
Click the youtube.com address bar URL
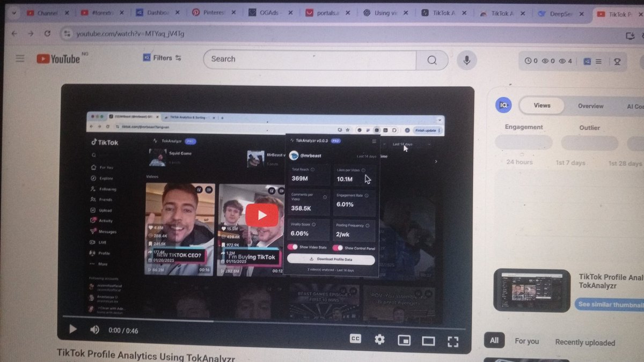[130, 34]
